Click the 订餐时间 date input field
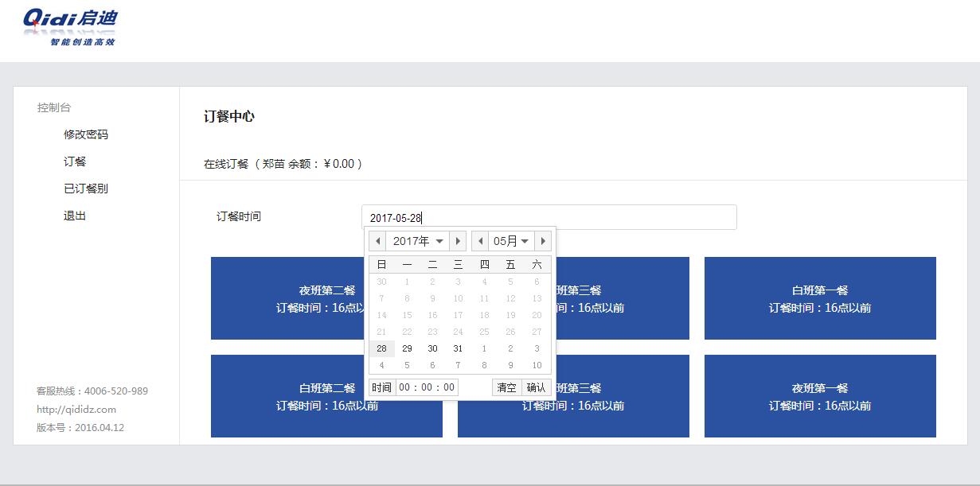 click(x=549, y=217)
